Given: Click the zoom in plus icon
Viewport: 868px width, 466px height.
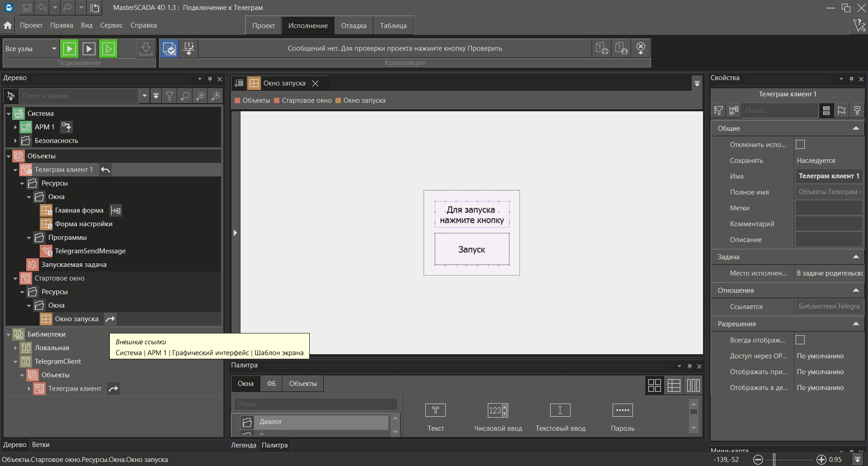Looking at the screenshot, I should [x=821, y=460].
